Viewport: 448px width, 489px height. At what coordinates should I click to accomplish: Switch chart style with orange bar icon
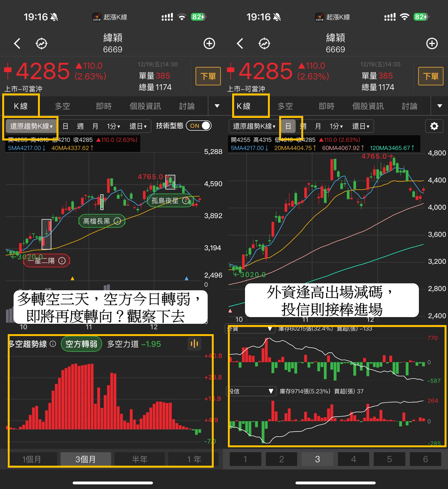[194, 344]
